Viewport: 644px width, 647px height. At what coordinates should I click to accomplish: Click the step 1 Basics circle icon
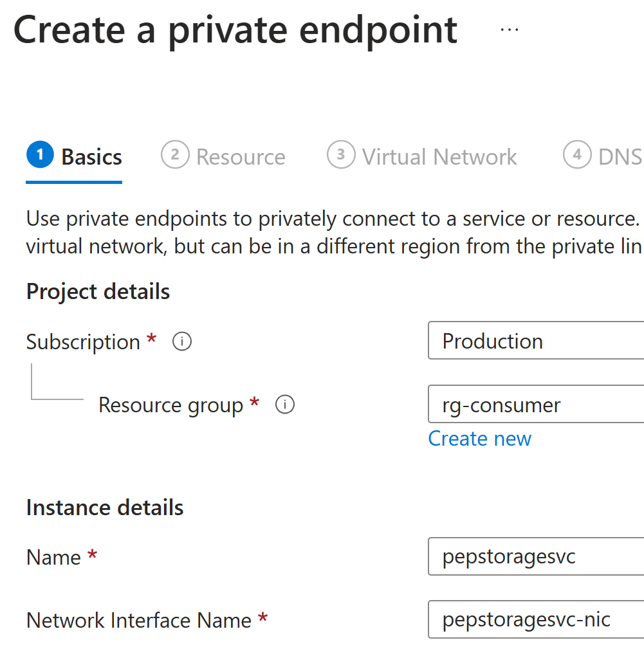click(x=40, y=155)
